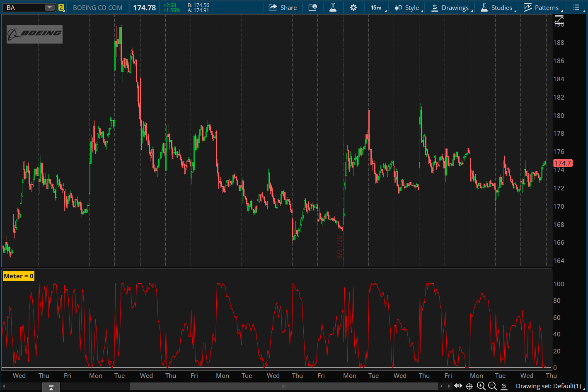Open the list-style actions menu icon

point(576,7)
